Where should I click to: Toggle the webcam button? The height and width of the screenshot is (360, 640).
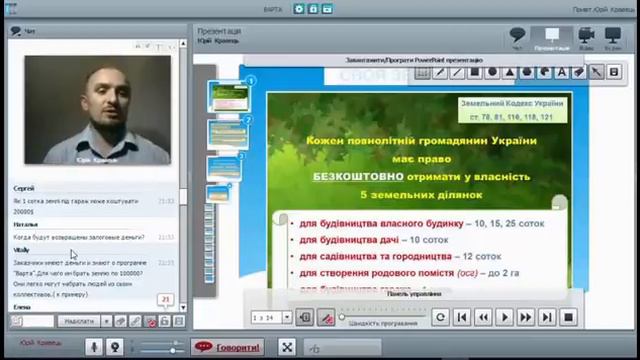[115, 347]
